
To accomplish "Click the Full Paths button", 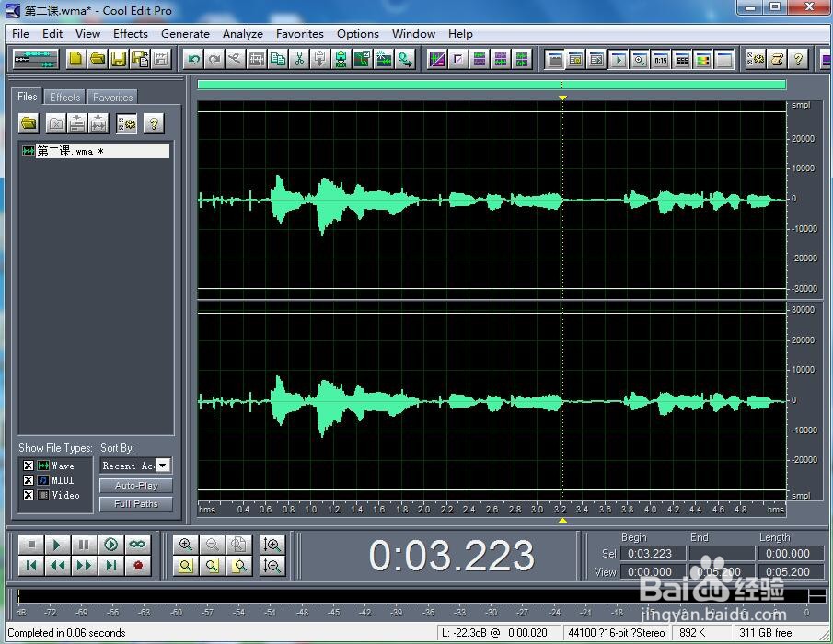I will tap(136, 504).
